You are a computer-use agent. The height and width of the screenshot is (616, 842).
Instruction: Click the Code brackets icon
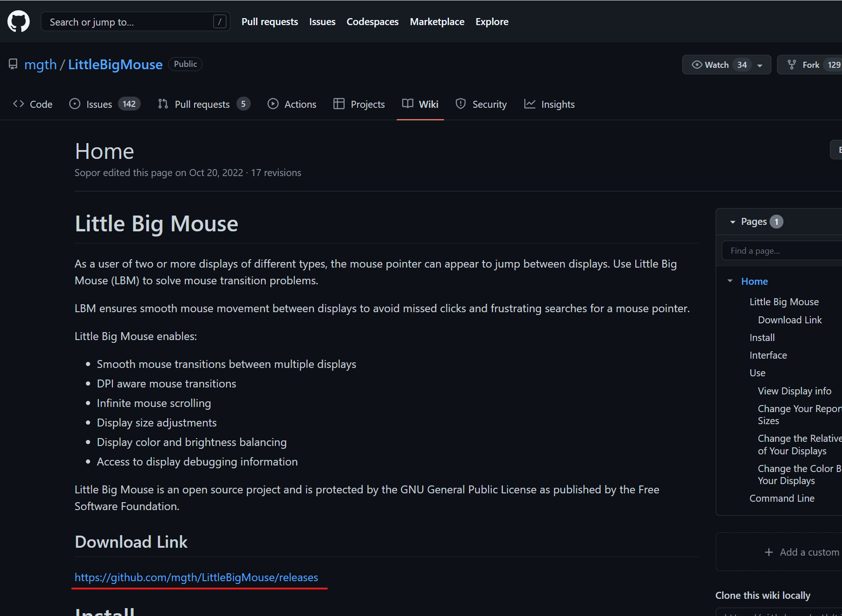pos(19,104)
